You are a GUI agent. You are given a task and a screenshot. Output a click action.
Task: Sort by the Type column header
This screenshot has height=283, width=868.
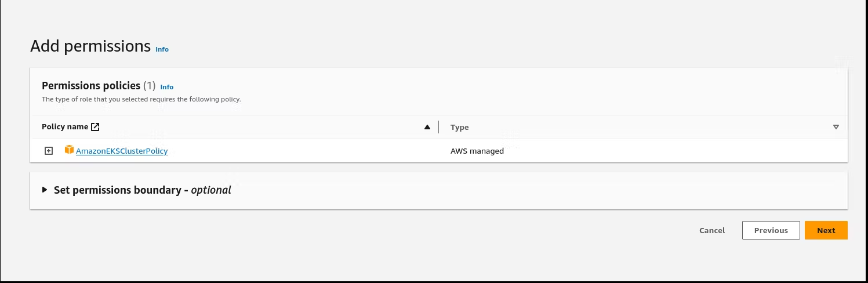tap(460, 128)
